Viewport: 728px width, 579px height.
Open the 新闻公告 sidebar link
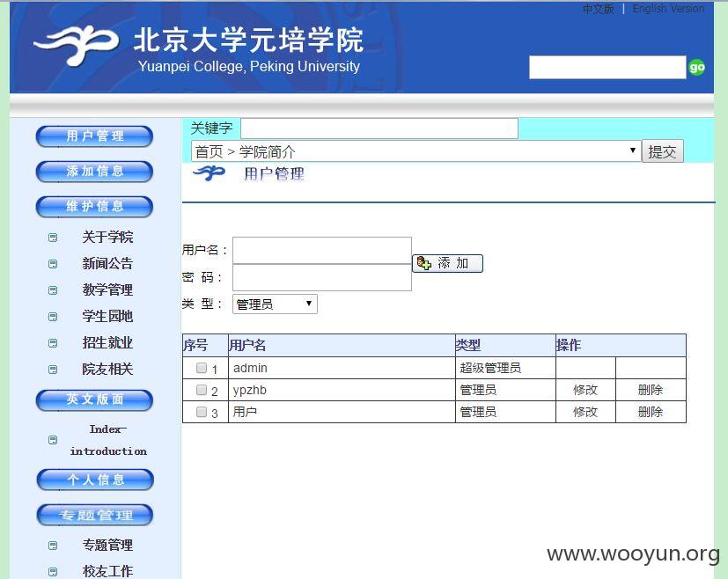coord(107,263)
